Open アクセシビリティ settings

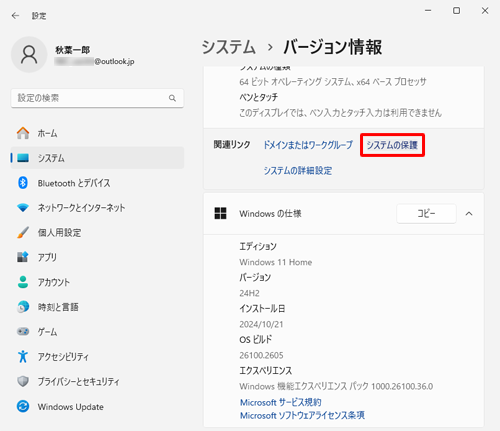pyautogui.click(x=97, y=356)
